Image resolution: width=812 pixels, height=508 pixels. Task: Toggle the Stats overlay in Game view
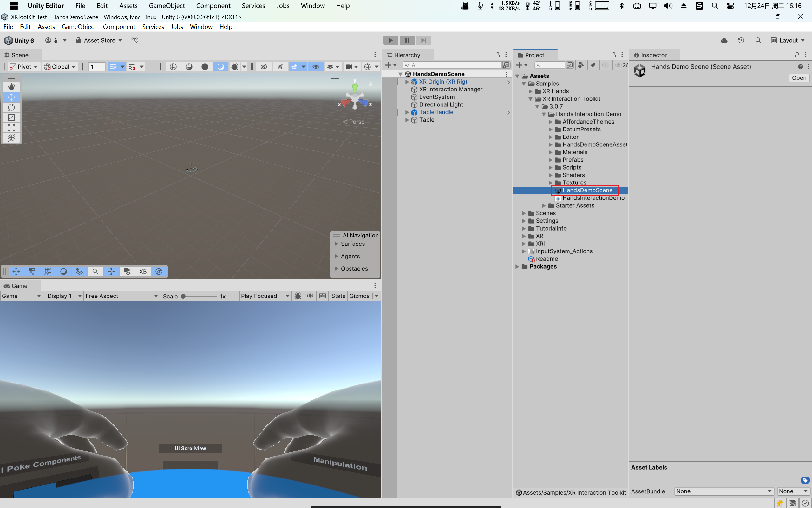[338, 296]
